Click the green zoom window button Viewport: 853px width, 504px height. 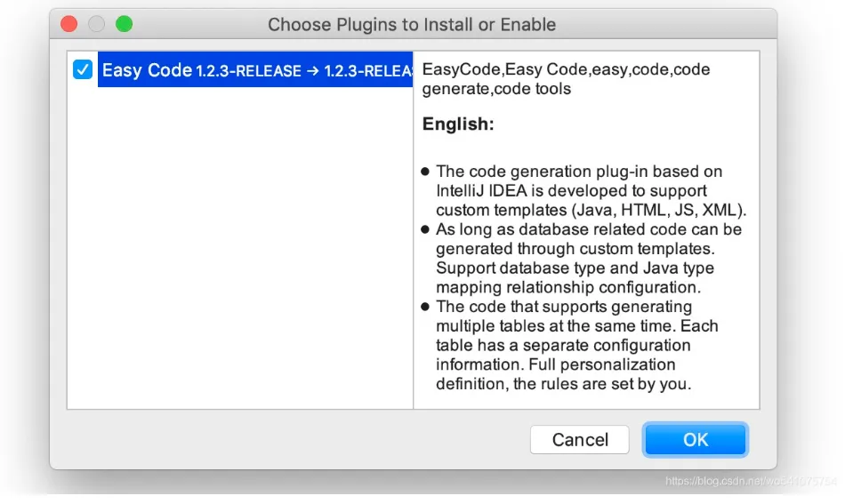point(124,24)
